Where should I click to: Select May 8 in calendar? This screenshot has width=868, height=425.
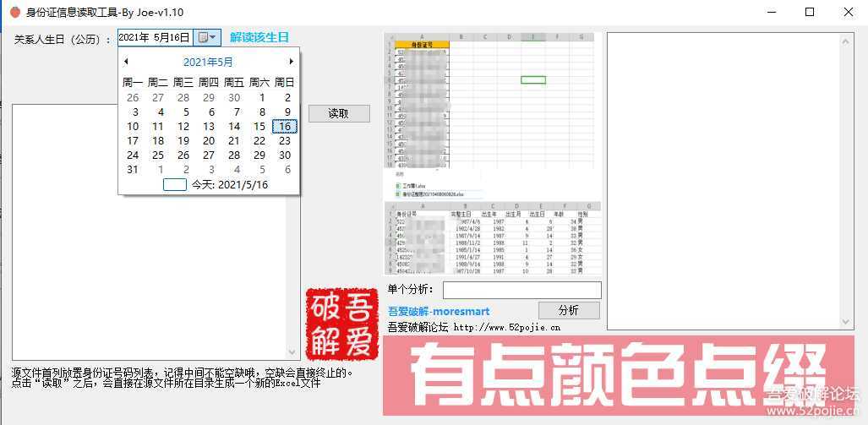pyautogui.click(x=262, y=112)
